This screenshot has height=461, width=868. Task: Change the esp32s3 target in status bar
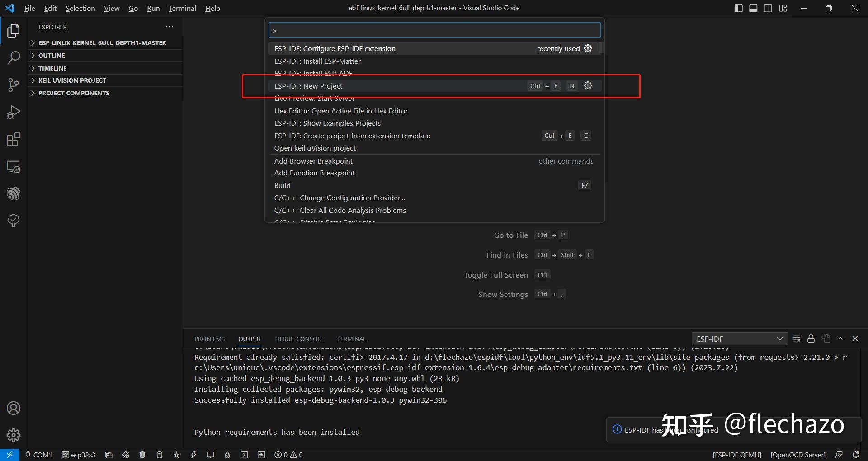click(79, 455)
